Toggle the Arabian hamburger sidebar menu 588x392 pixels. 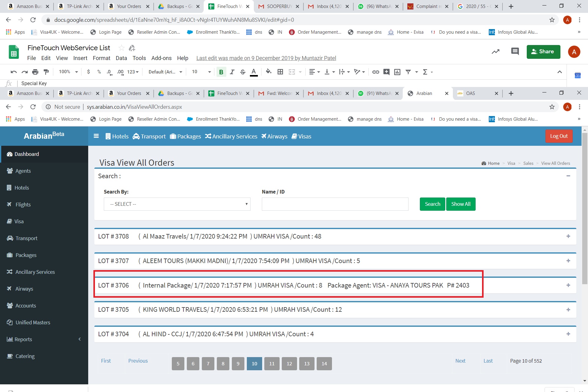point(96,136)
